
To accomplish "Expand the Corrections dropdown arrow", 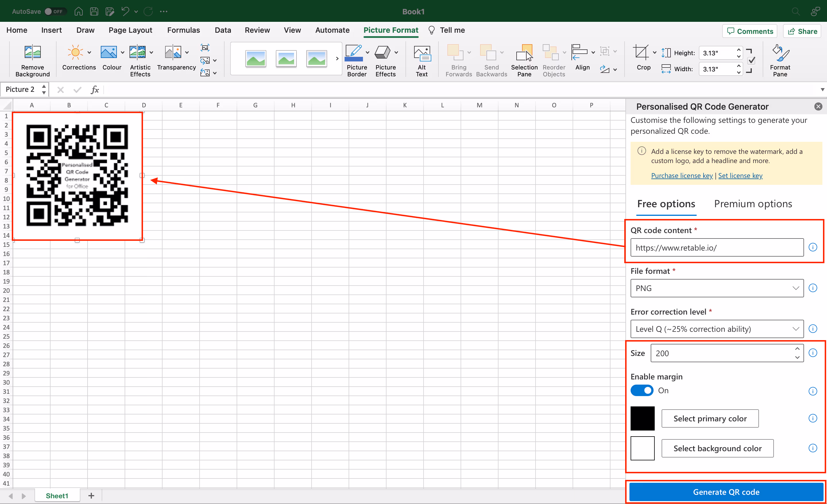I will (x=89, y=52).
